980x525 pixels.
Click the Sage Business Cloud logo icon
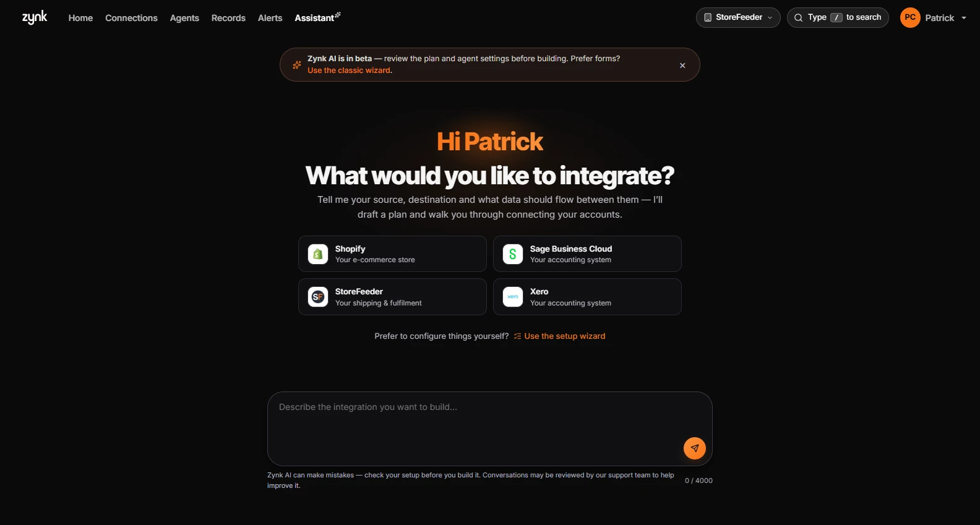pos(513,254)
